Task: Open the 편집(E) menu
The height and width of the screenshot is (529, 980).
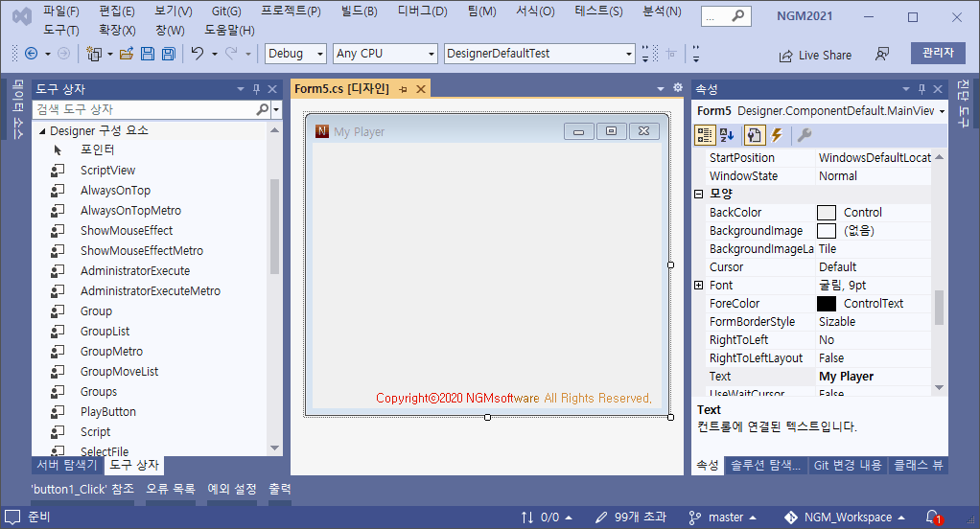Action: [117, 11]
